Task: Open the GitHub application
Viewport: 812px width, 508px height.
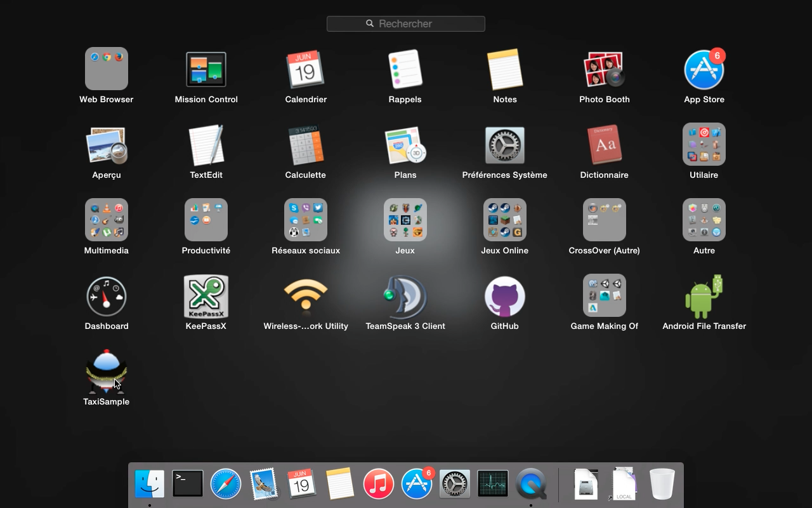Action: click(x=504, y=297)
